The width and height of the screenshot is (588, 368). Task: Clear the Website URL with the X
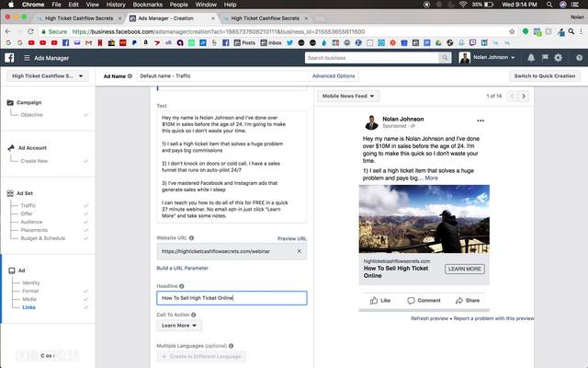click(x=300, y=251)
